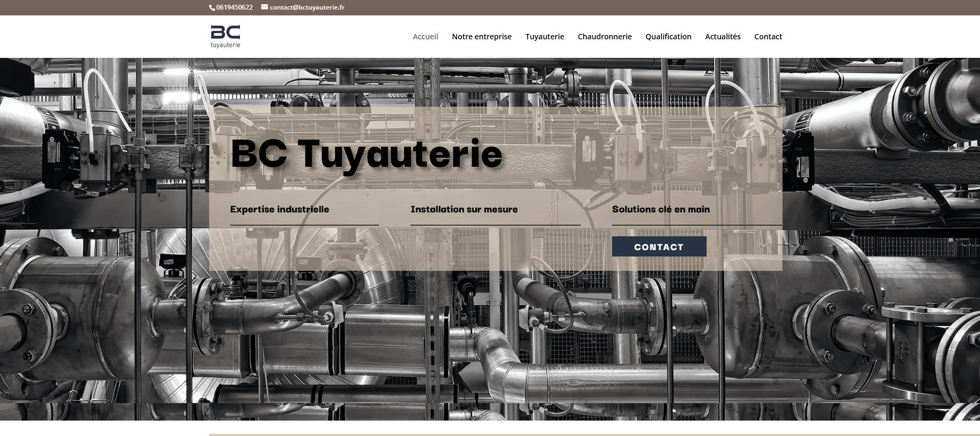This screenshot has width=980, height=436.
Task: Click the phone icon in top bar
Action: [x=212, y=7]
